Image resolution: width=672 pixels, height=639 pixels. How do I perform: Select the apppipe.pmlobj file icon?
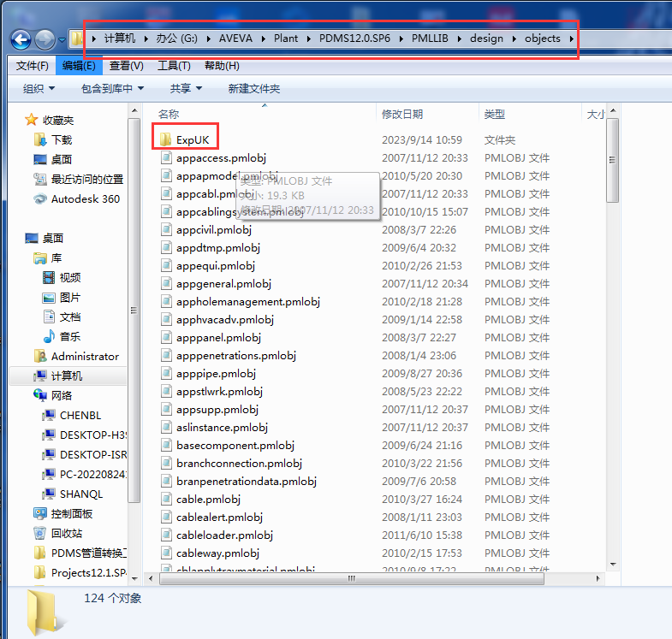click(x=167, y=374)
